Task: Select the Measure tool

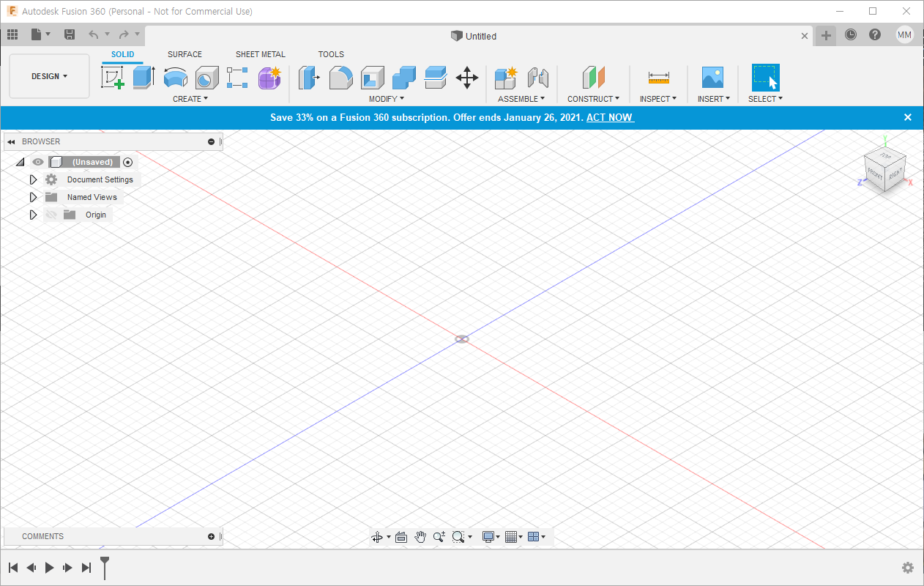Action: (658, 77)
